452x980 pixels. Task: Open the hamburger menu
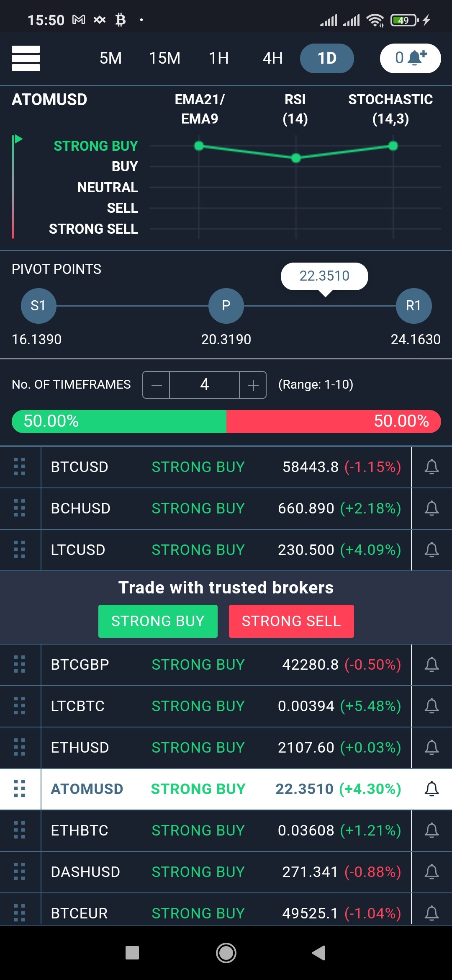(26, 58)
